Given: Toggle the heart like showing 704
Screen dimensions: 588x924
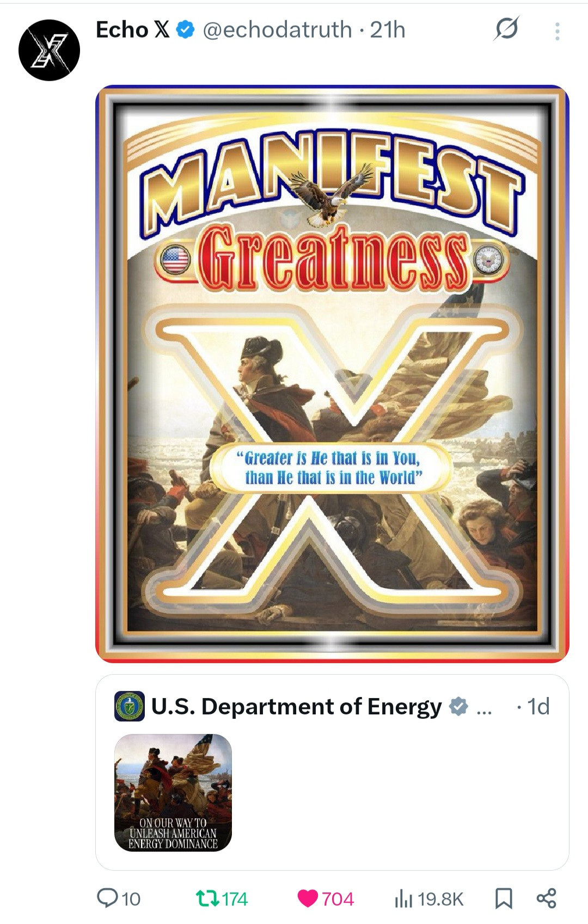Looking at the screenshot, I should pos(326,898).
